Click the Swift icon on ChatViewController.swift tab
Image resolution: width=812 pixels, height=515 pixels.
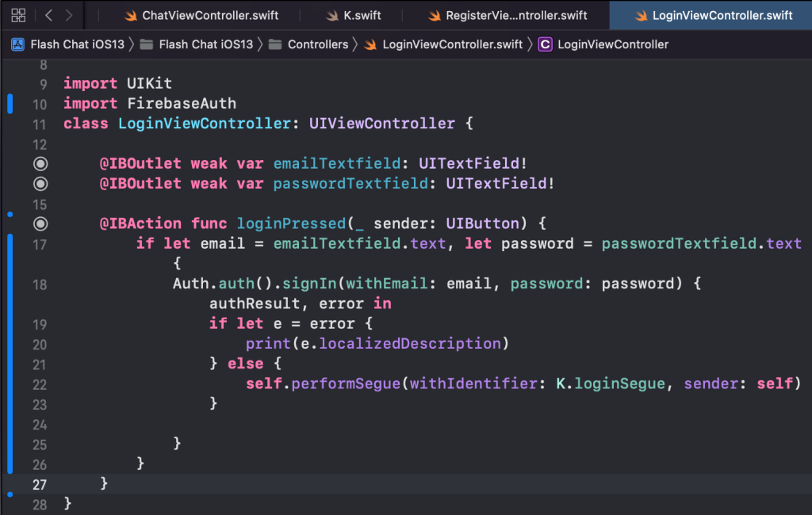point(131,16)
